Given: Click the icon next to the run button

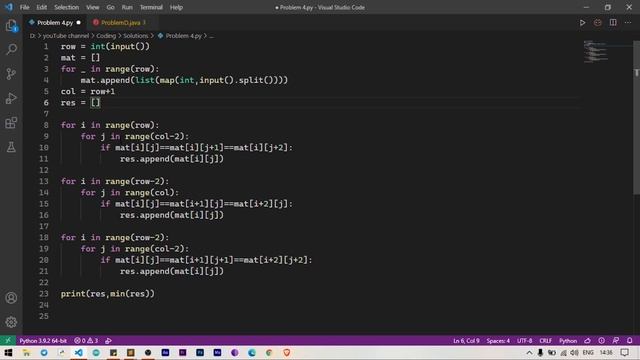Looking at the screenshot, I should [x=598, y=23].
